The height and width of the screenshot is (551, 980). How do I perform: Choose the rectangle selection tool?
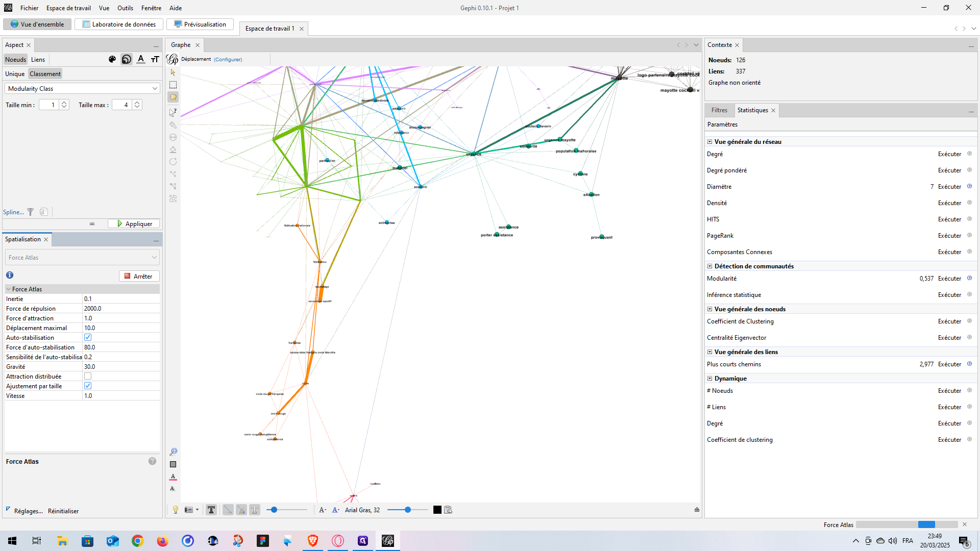click(x=173, y=85)
